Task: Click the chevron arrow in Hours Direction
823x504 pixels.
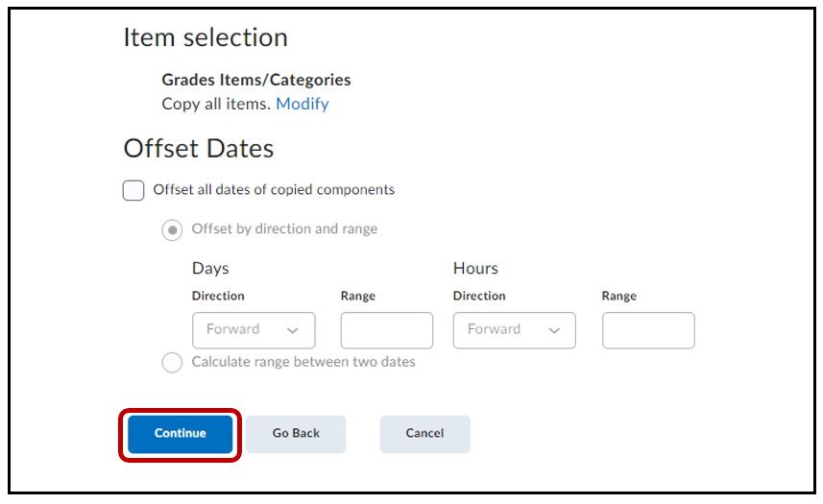Action: pyautogui.click(x=554, y=330)
